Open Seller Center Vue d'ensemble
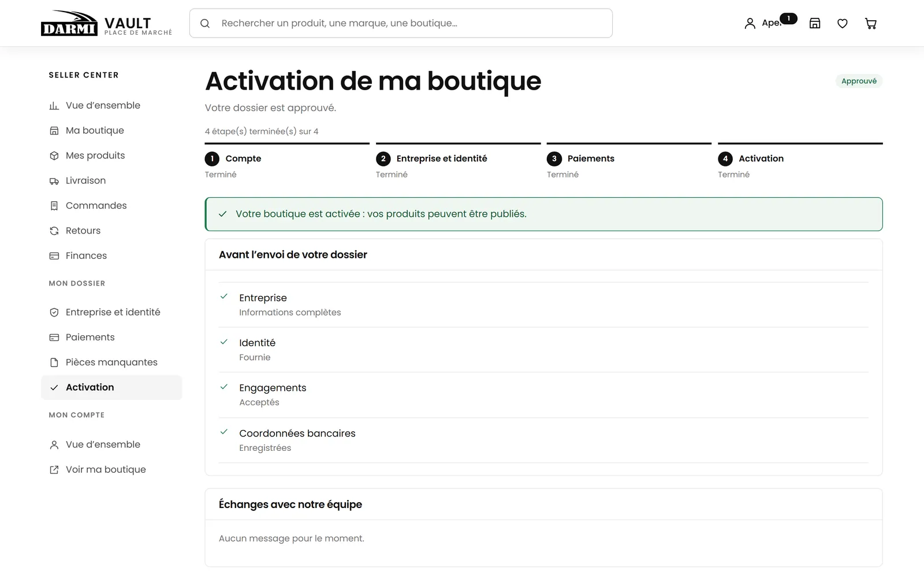924x578 pixels. coord(111,105)
